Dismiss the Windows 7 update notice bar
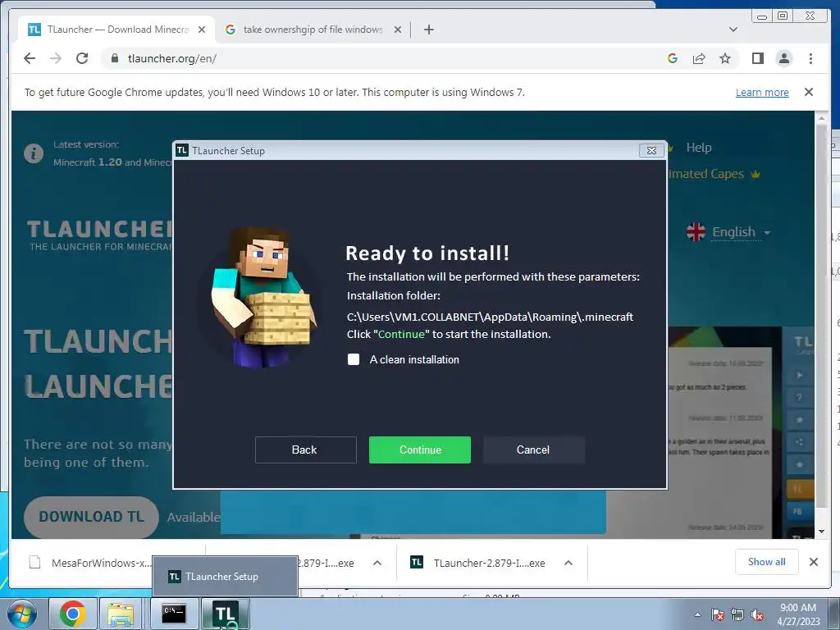The height and width of the screenshot is (630, 840). tap(808, 92)
